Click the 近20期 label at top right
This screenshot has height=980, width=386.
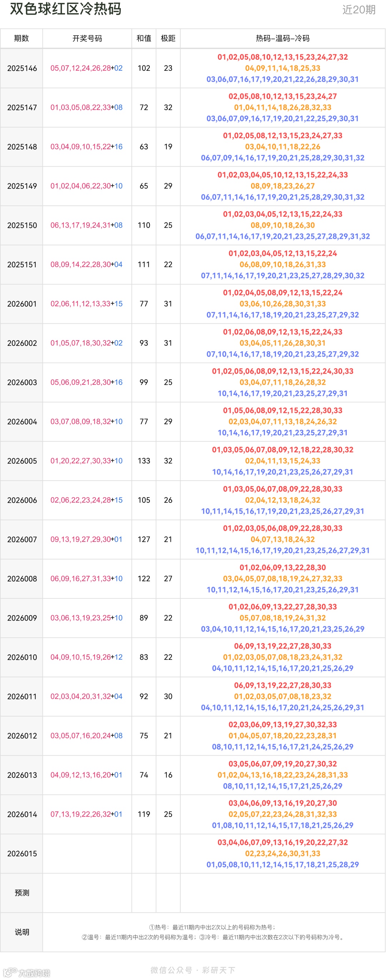(x=358, y=10)
